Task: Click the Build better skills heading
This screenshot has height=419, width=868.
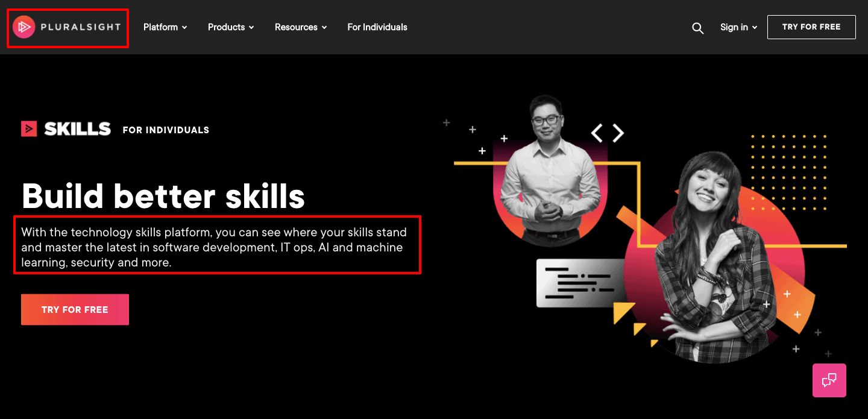Action: pos(163,195)
